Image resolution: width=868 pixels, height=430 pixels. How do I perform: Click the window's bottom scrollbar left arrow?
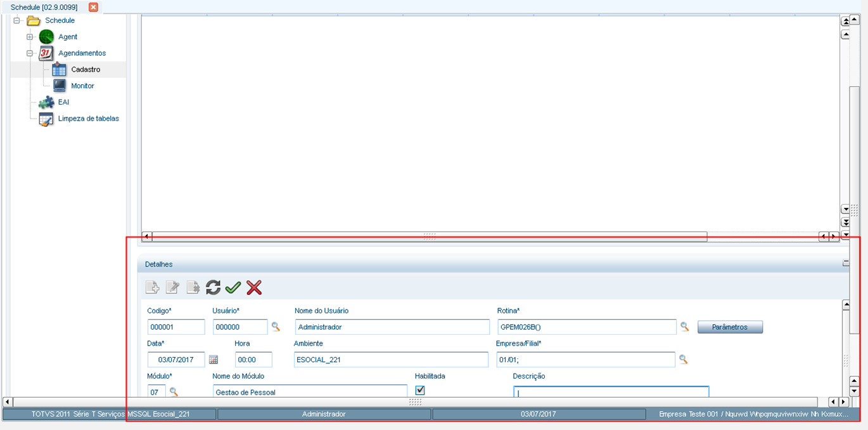click(7, 401)
